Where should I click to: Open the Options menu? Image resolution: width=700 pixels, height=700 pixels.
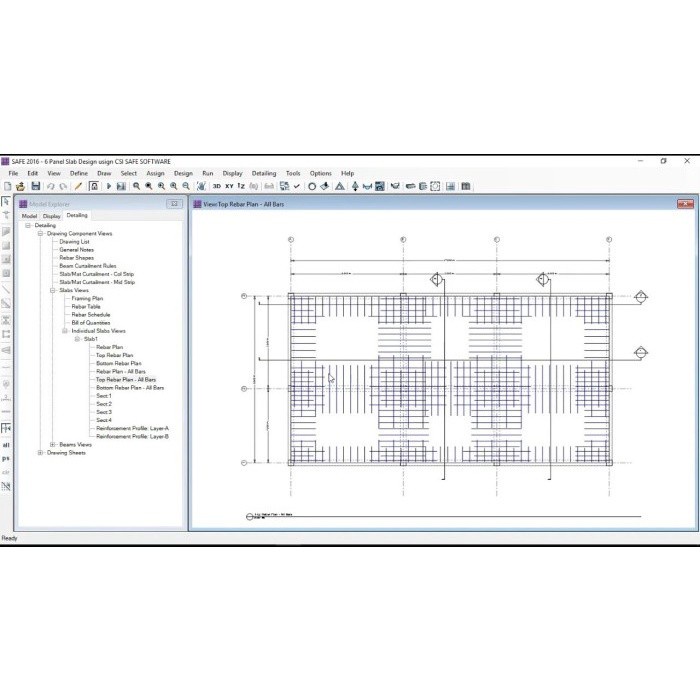pyautogui.click(x=321, y=173)
